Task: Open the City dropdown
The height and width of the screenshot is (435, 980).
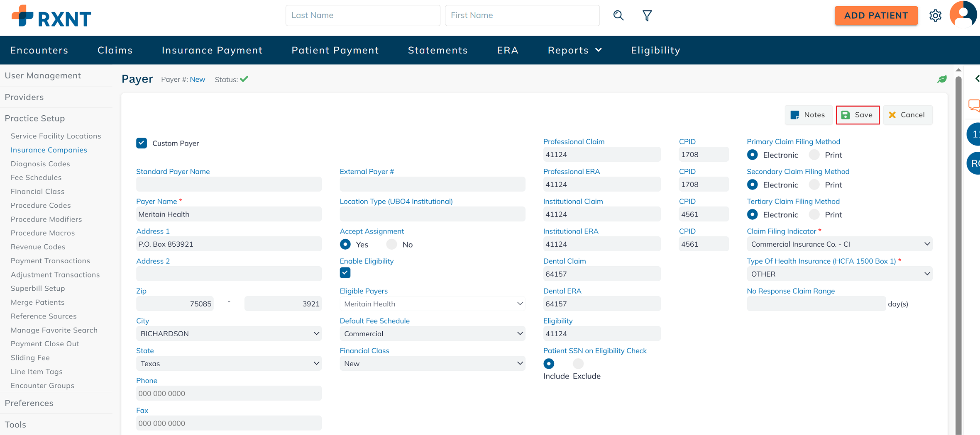Action: (229, 333)
